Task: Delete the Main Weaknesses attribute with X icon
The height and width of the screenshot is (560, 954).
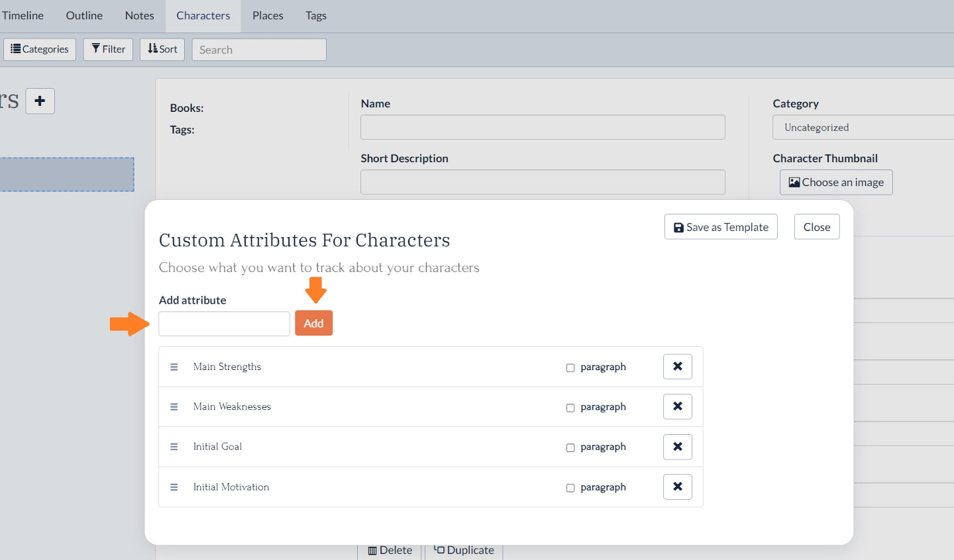Action: [x=677, y=406]
